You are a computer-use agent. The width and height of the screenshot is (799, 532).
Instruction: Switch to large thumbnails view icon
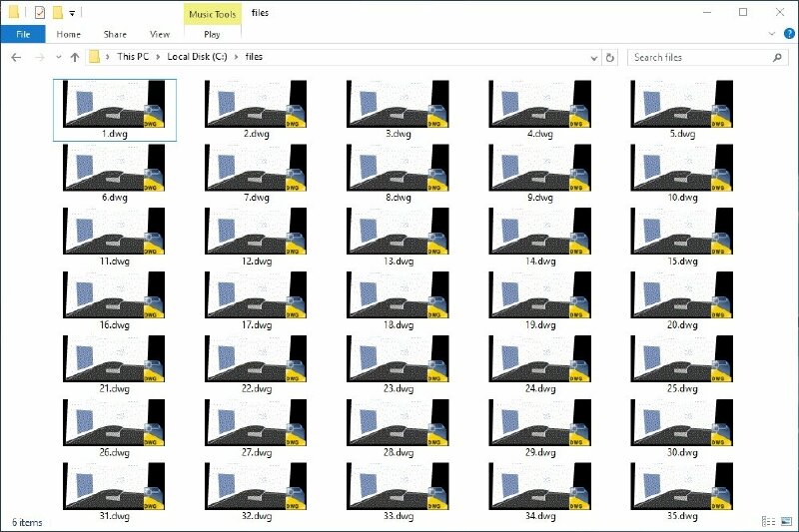coord(786,521)
